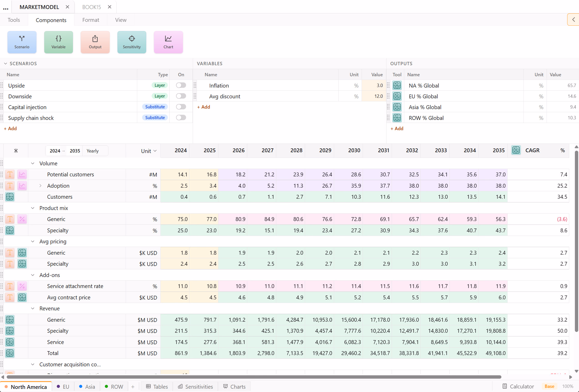The height and width of the screenshot is (392, 579).
Task: Open the Charts view tab
Action: coord(234,387)
